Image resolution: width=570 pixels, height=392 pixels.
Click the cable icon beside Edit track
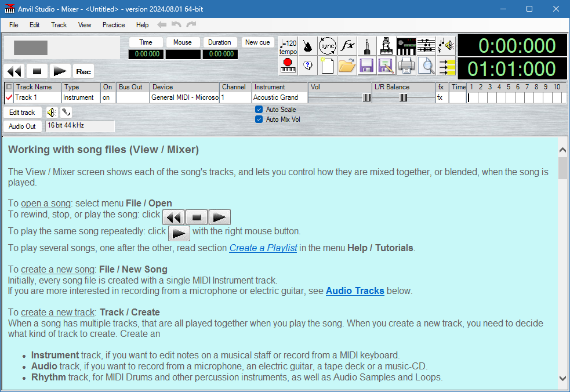pyautogui.click(x=66, y=112)
